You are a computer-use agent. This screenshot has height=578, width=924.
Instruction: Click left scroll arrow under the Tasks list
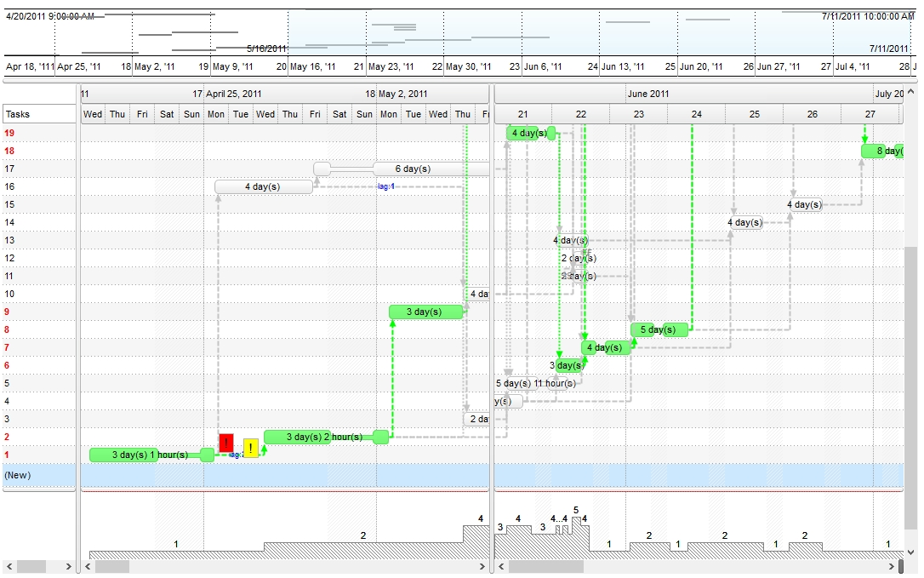9,566
